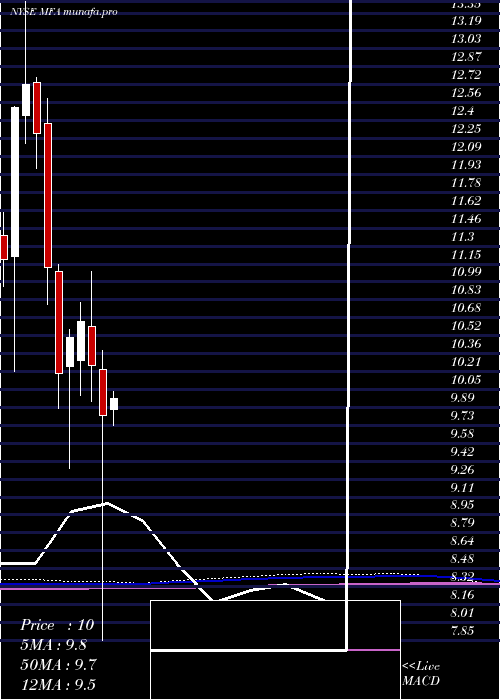Click the 10.21 price axis label
The width and height of the screenshot is (500, 700).
tap(466, 362)
